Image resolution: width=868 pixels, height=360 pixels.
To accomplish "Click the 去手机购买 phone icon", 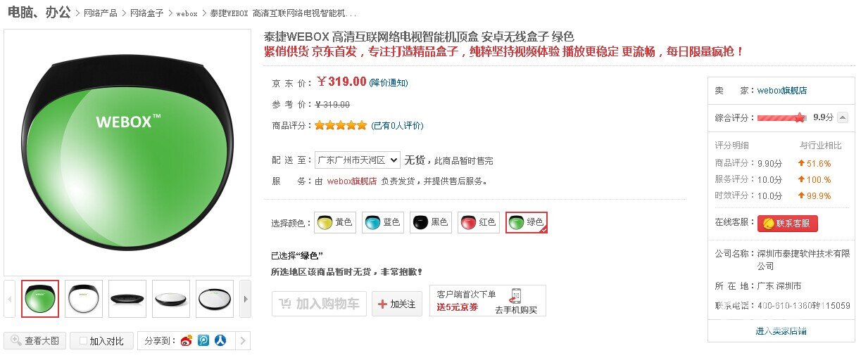I will click(515, 295).
